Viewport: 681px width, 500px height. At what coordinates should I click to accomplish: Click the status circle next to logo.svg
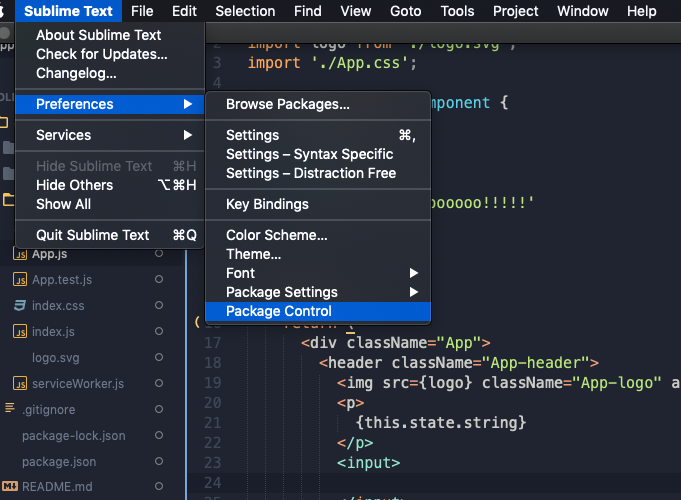(159, 357)
